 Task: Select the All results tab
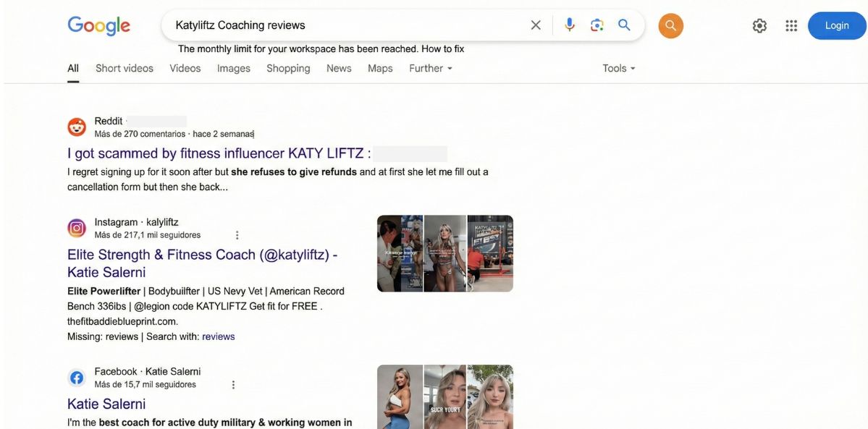click(73, 68)
